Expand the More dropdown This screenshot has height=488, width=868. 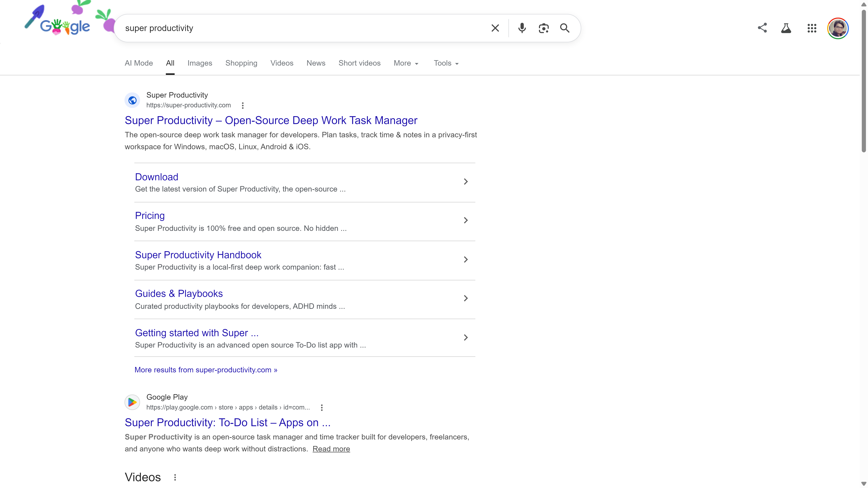pyautogui.click(x=406, y=63)
